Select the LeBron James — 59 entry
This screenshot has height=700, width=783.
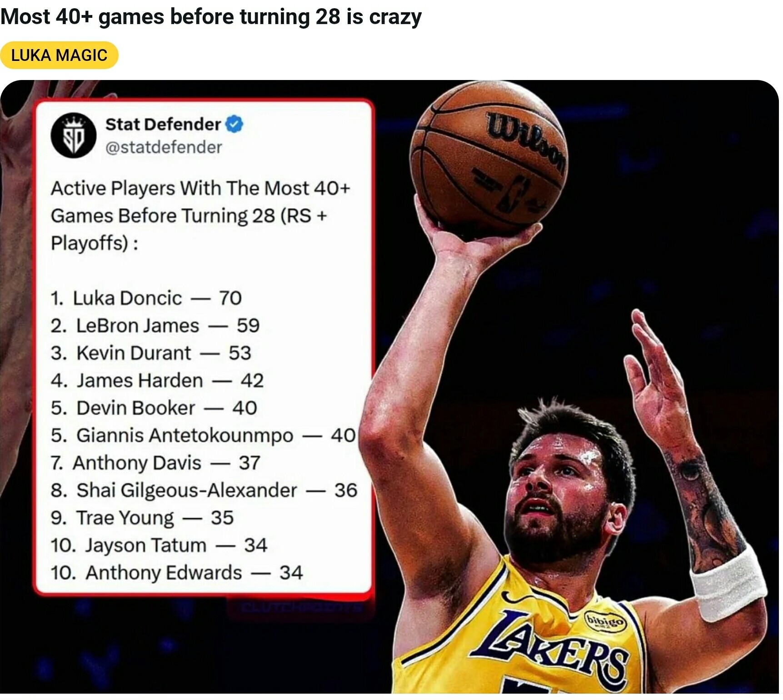(x=155, y=326)
